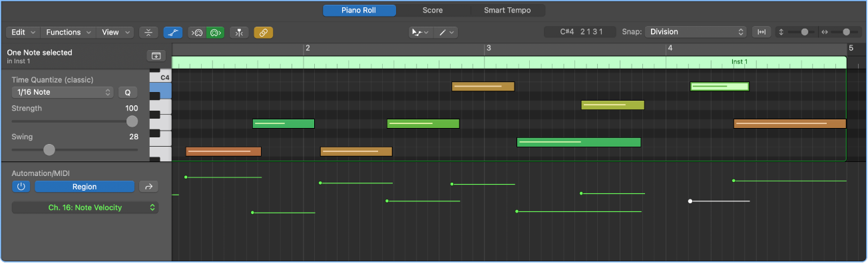Click the auto zoom waveform button

(761, 32)
